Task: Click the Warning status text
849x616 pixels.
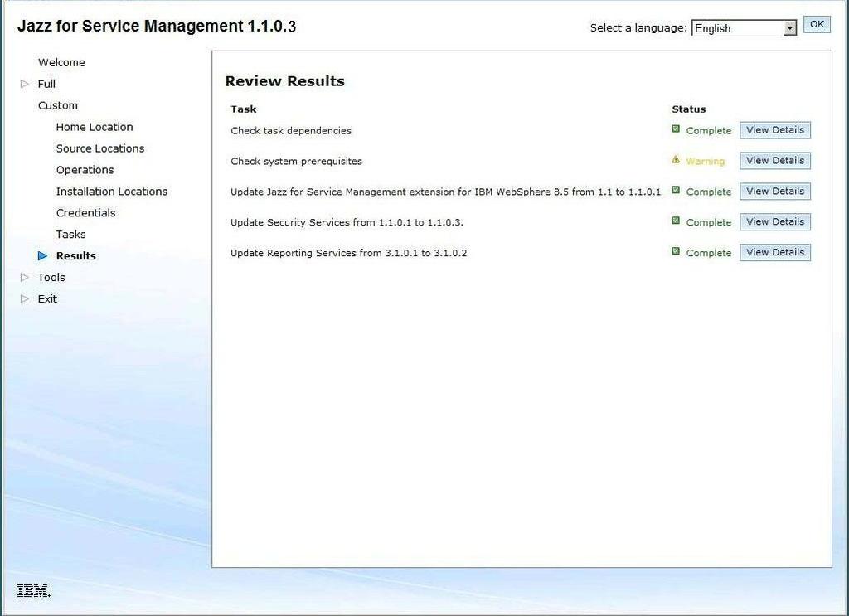Action: click(x=705, y=162)
